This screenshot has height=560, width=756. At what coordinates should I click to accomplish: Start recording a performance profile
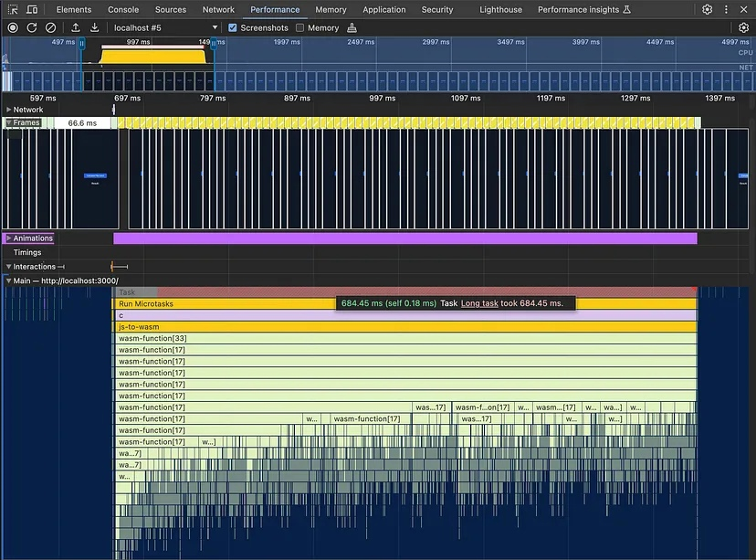13,27
